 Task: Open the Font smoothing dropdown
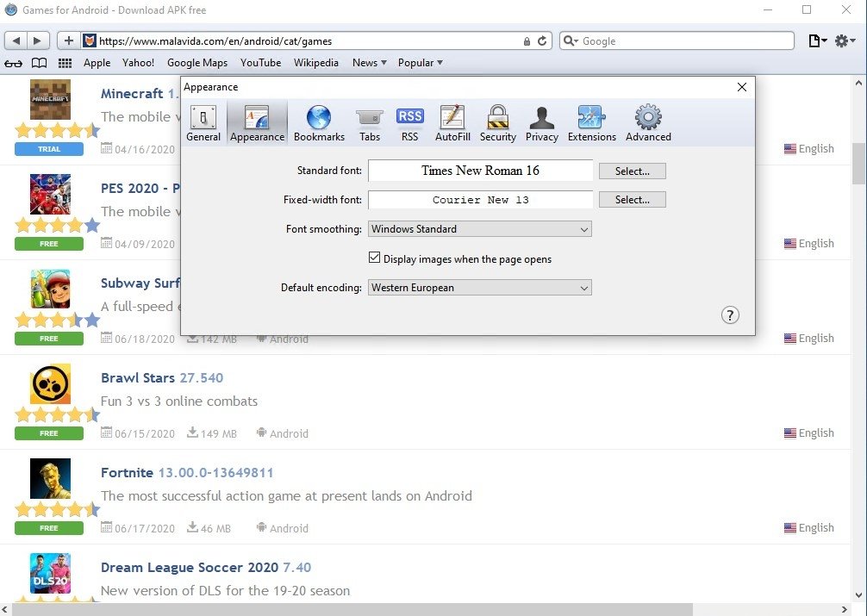point(480,229)
